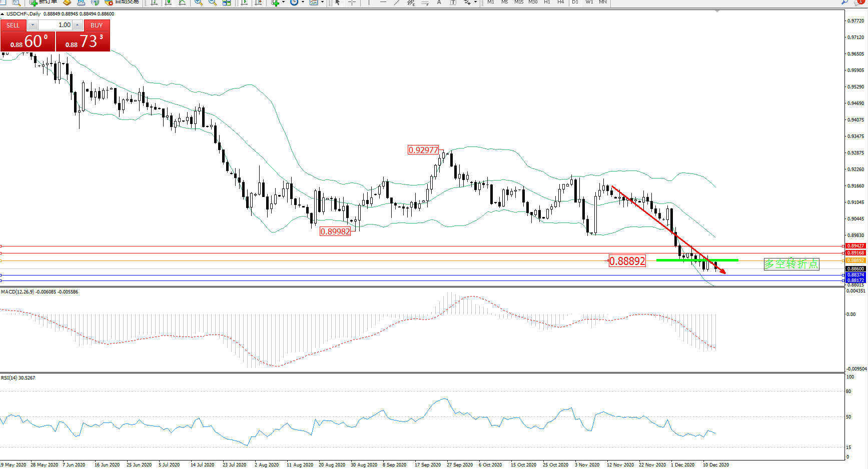This screenshot has width=868, height=469.
Task: Open the Templates dropdown arrow
Action: pyautogui.click(x=322, y=2)
